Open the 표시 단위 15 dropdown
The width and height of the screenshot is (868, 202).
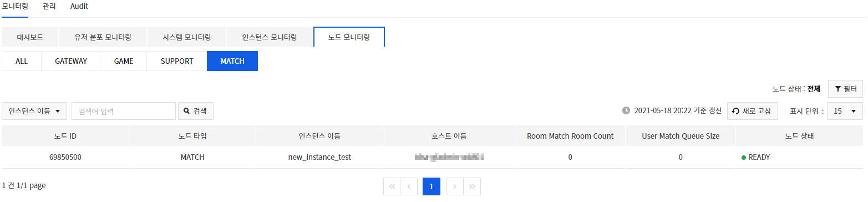(x=845, y=111)
